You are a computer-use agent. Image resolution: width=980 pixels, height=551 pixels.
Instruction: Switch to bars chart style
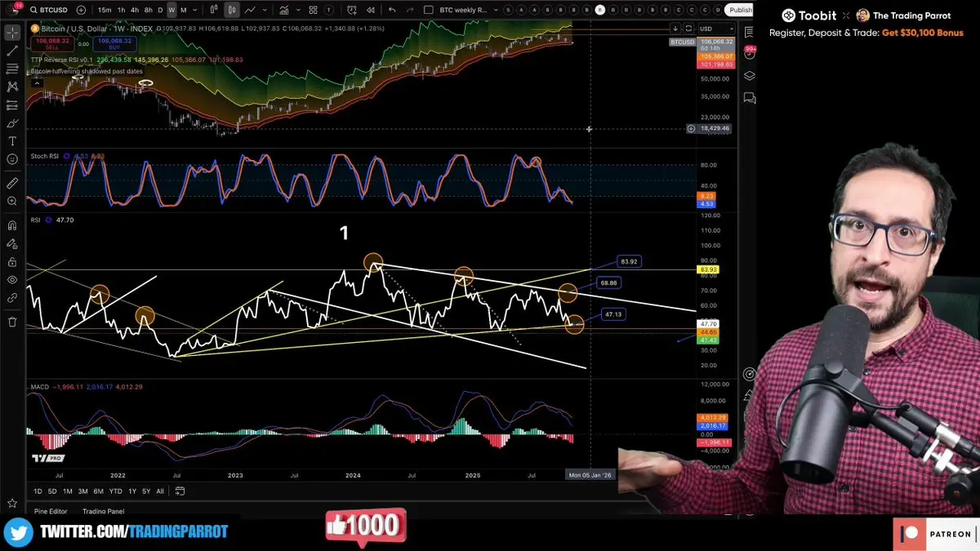pyautogui.click(x=213, y=10)
